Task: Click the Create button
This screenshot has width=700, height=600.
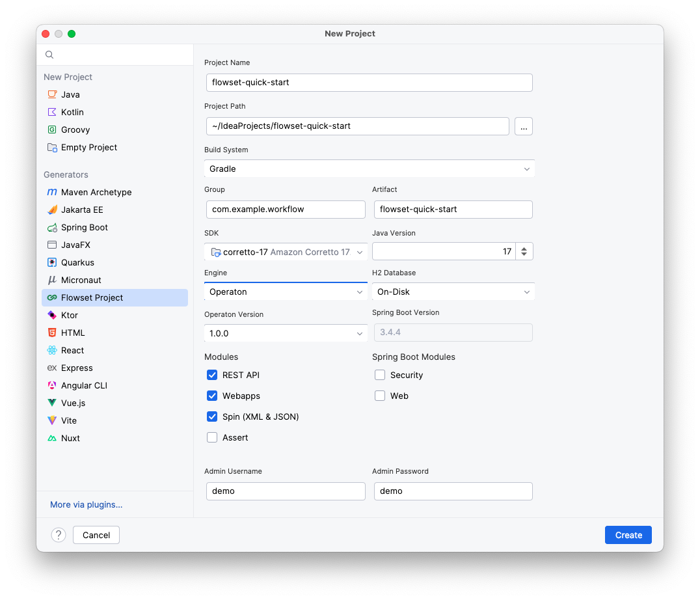Action: [x=627, y=534]
